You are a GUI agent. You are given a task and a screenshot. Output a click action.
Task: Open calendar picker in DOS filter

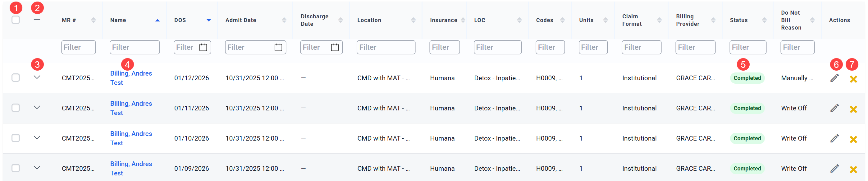(x=203, y=47)
